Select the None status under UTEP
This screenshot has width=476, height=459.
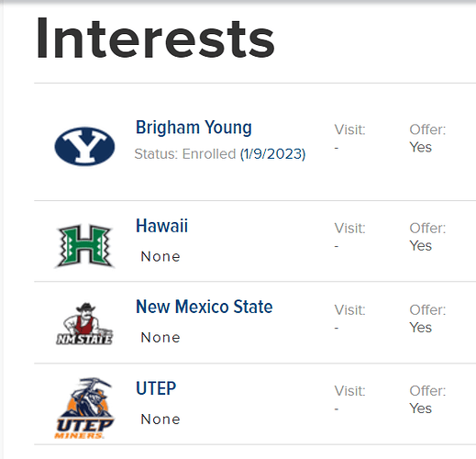tap(161, 420)
